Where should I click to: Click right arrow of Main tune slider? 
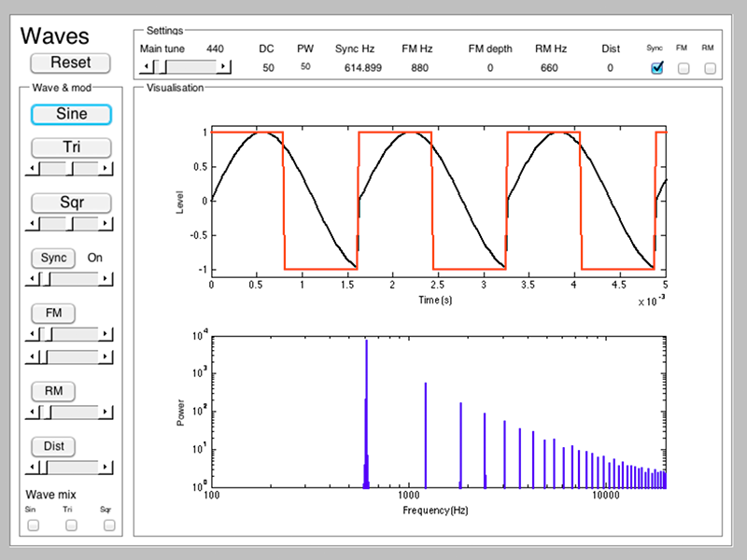(x=223, y=67)
